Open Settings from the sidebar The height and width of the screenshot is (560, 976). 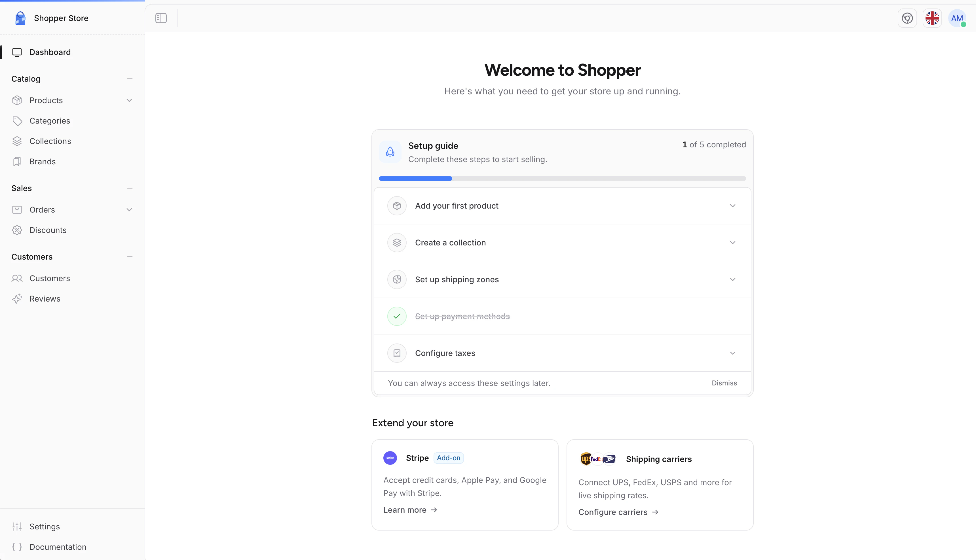pyautogui.click(x=45, y=526)
